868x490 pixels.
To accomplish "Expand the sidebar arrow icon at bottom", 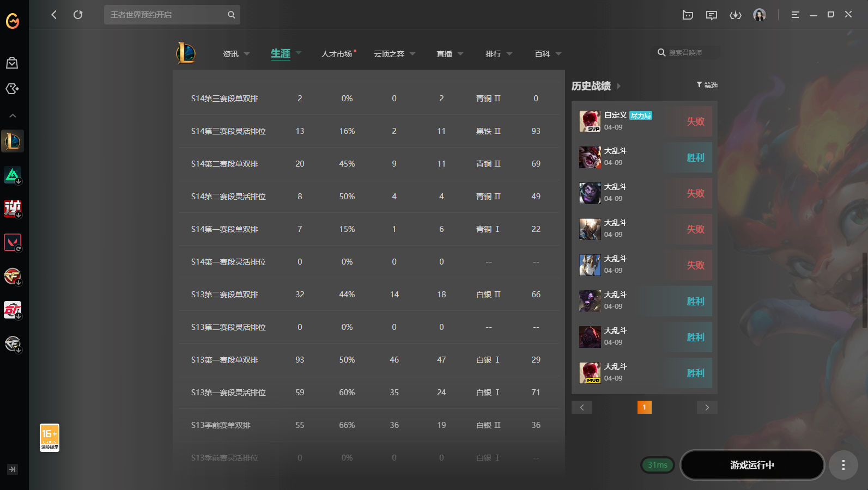I will click(x=13, y=469).
